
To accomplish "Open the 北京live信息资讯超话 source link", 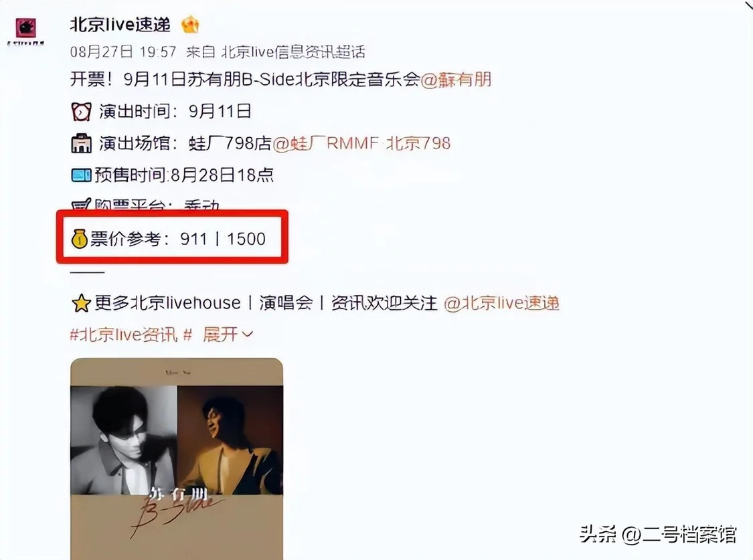I will point(293,52).
